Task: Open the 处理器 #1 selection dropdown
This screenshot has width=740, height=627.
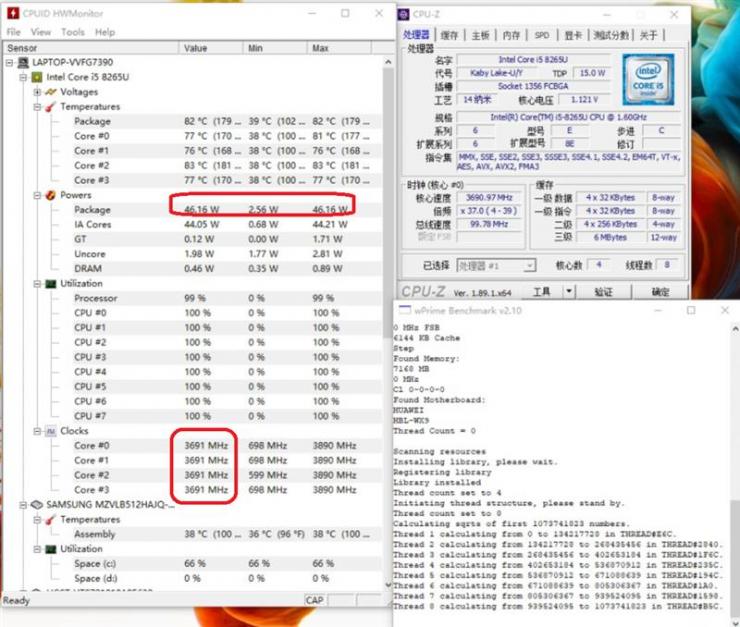Action: pos(496,266)
